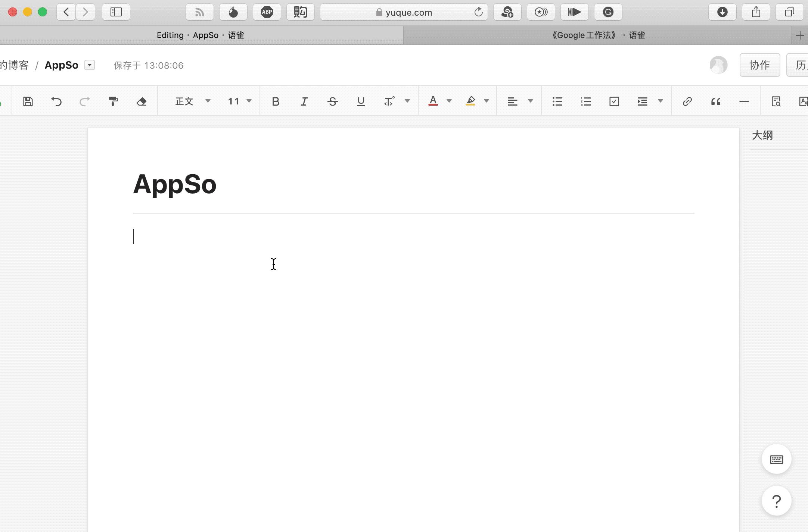This screenshot has width=808, height=532.
Task: Insert a block quote
Action: pos(715,101)
